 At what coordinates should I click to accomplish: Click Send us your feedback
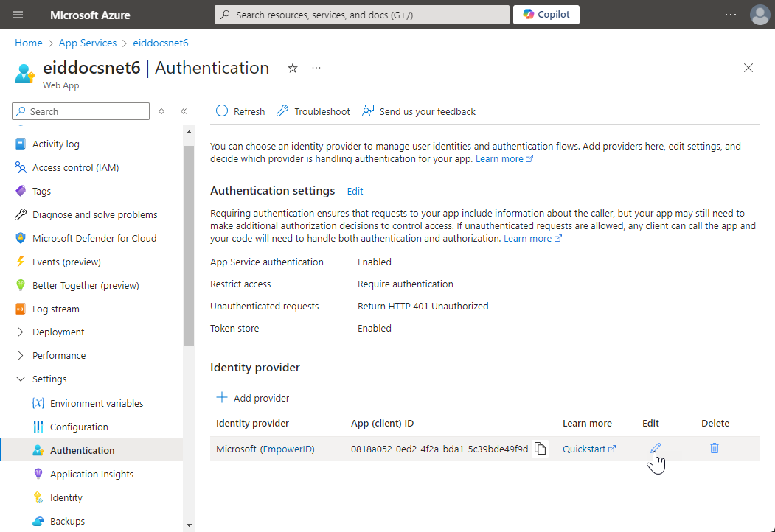click(419, 111)
